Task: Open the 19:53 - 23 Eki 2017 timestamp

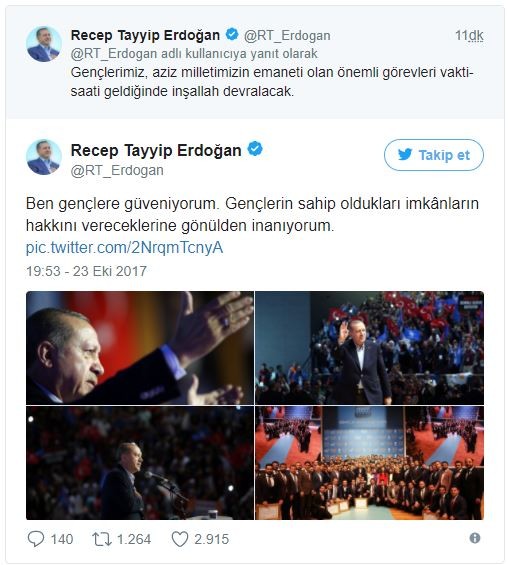Action: [x=86, y=271]
